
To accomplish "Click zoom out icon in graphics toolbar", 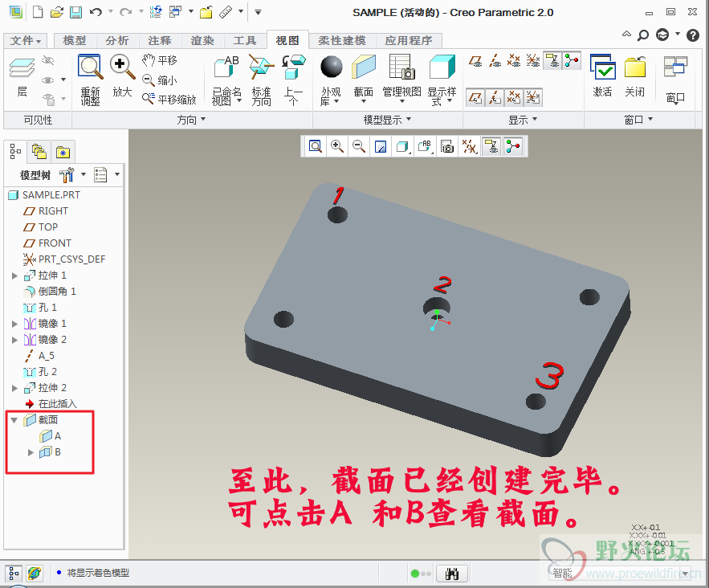I will pos(359,146).
